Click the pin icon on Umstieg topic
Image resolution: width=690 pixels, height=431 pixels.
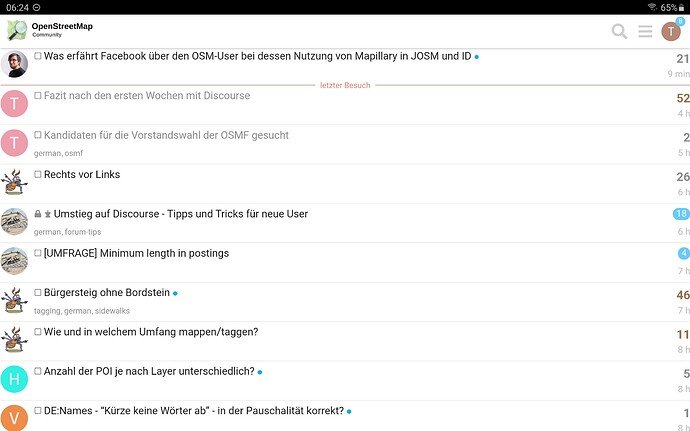48,214
